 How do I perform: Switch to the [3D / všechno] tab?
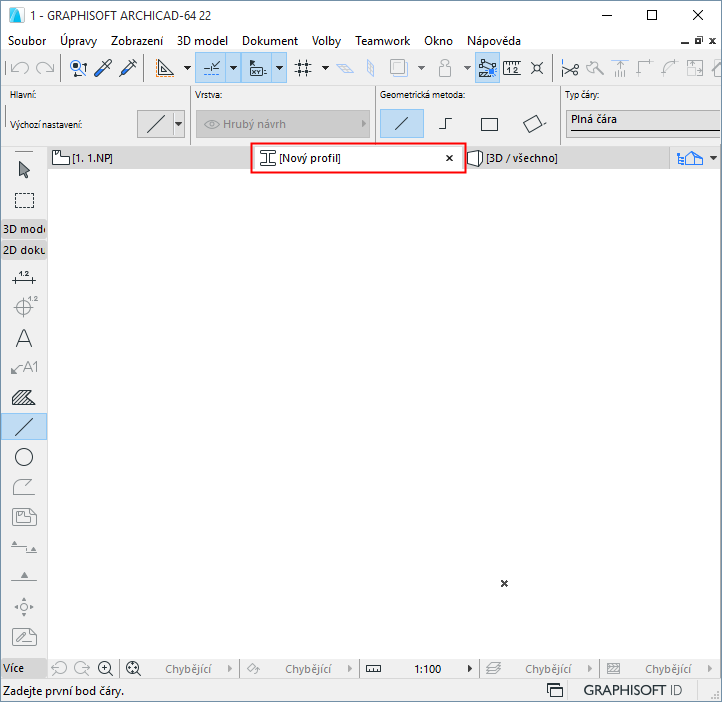[x=567, y=158]
